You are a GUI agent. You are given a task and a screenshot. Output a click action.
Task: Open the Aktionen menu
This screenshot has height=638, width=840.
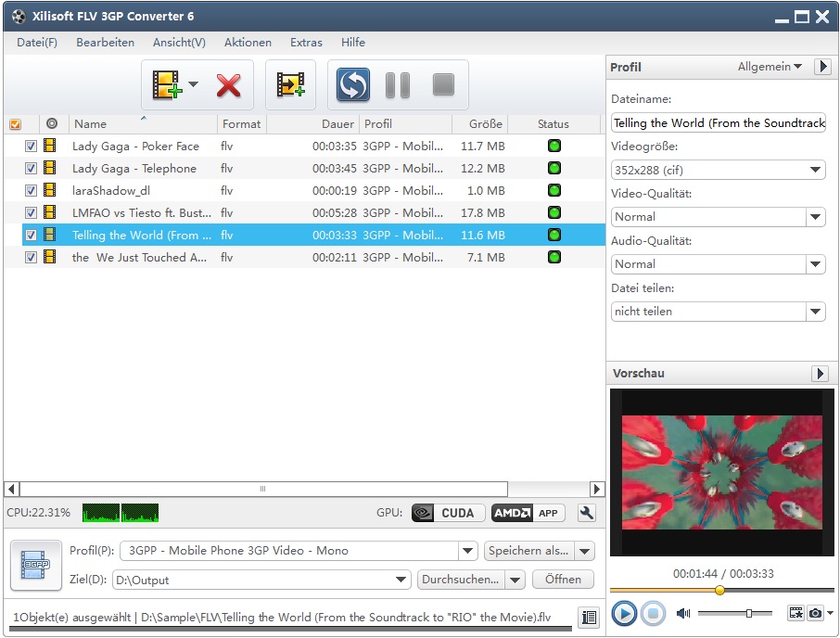pyautogui.click(x=248, y=43)
